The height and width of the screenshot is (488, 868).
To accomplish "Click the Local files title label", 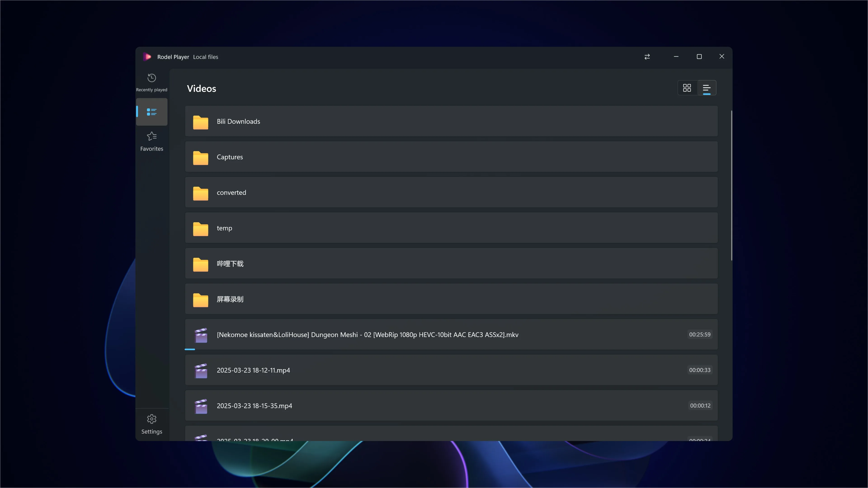I will tap(205, 57).
